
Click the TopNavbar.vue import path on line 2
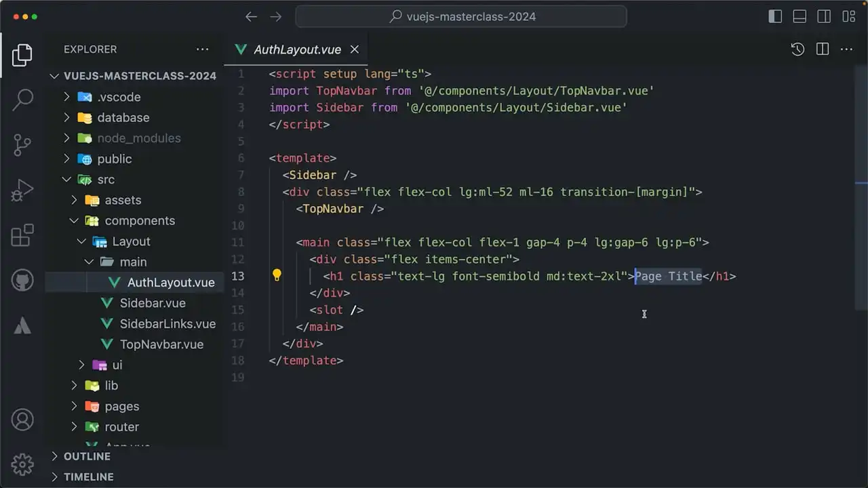click(x=536, y=91)
